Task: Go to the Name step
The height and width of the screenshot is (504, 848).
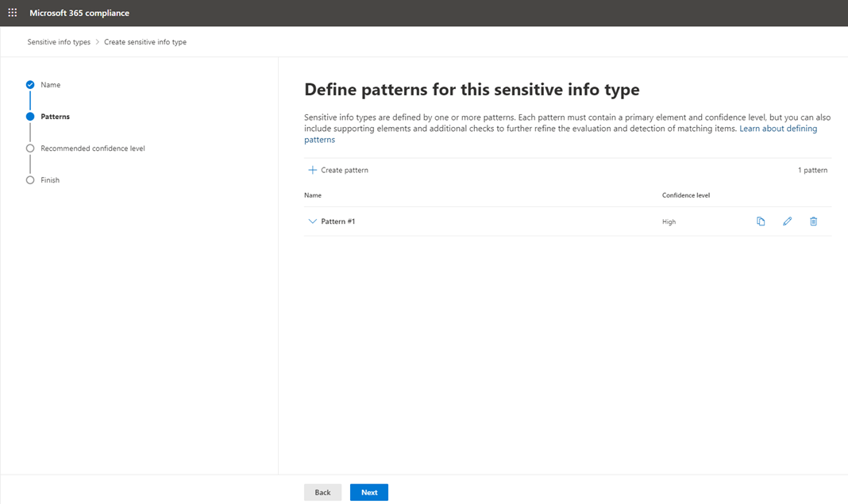Action: click(50, 85)
